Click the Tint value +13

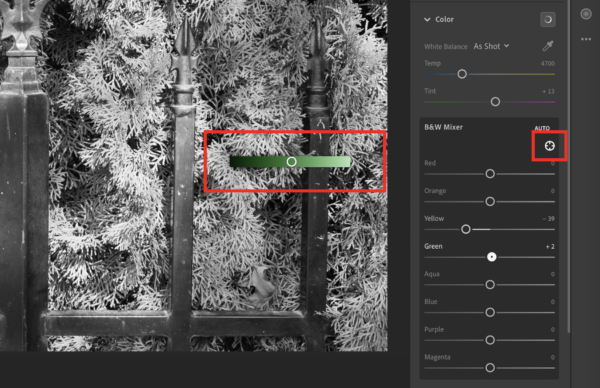point(548,91)
